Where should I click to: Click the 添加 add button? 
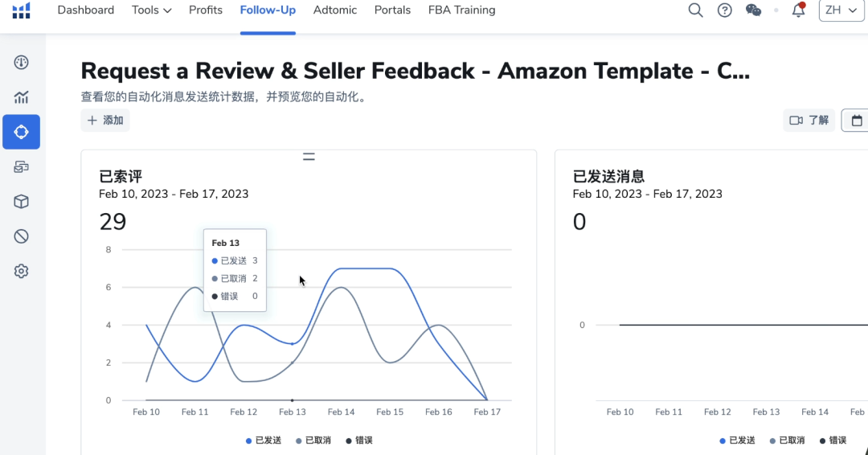(105, 121)
